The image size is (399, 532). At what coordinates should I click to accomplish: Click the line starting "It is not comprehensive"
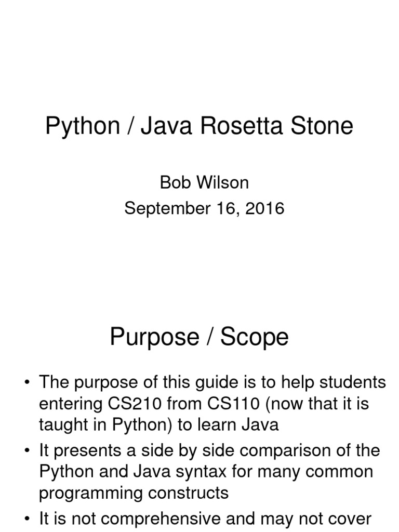(205, 519)
